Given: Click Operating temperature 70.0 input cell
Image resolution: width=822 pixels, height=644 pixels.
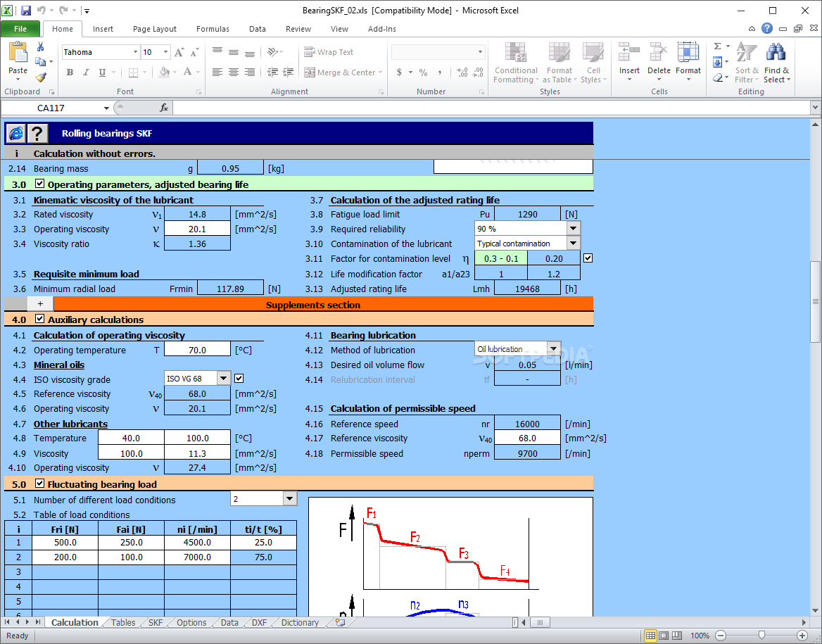Looking at the screenshot, I should [197, 350].
